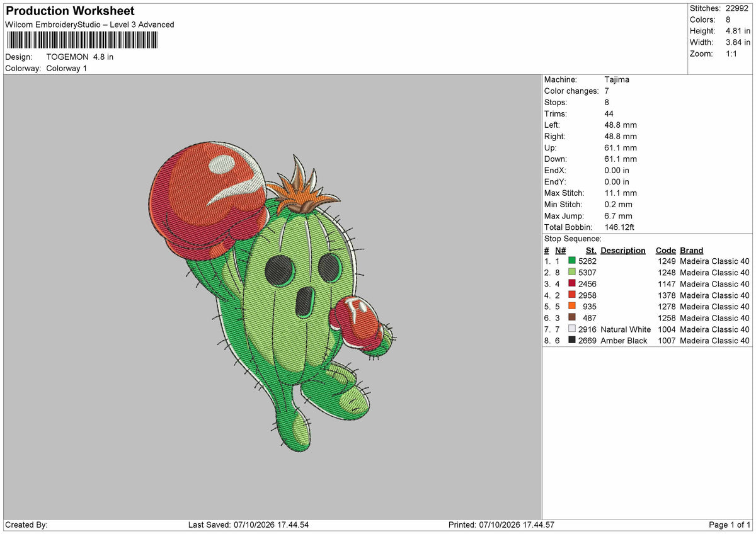This screenshot has height=534, width=756.
Task: Click the dark red swatch for code 1147
Action: pos(572,284)
